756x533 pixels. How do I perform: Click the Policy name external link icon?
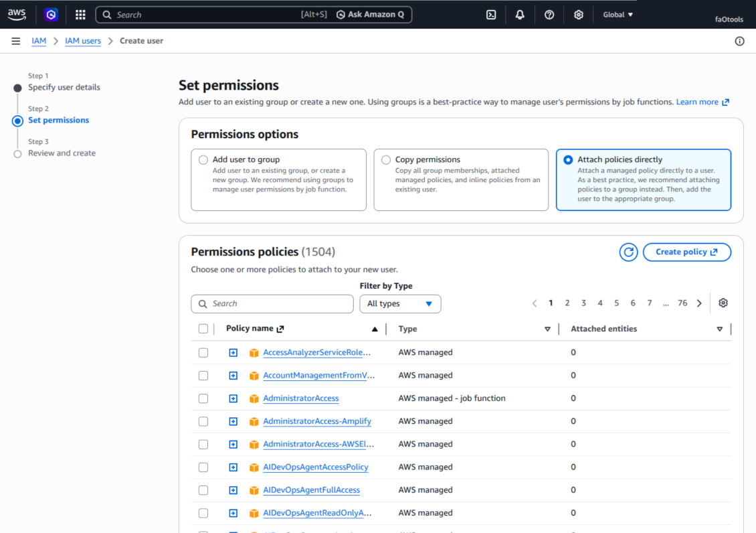click(280, 329)
